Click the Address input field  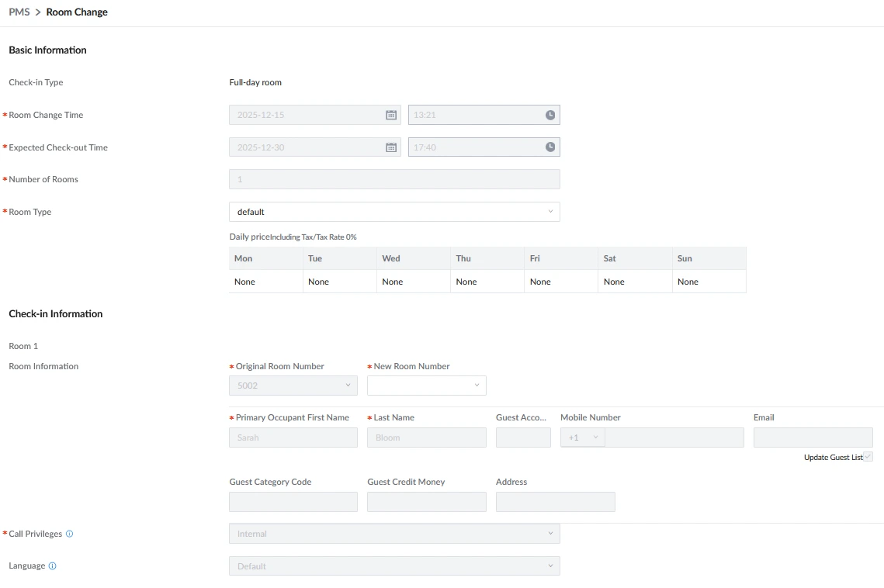coord(555,502)
